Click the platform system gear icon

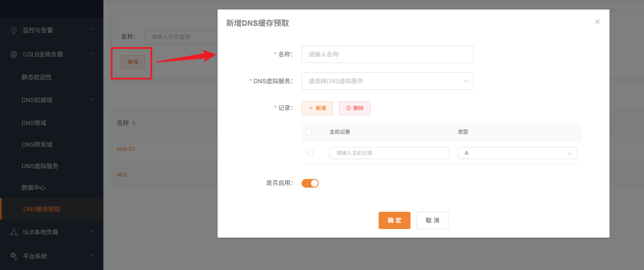coord(14,256)
